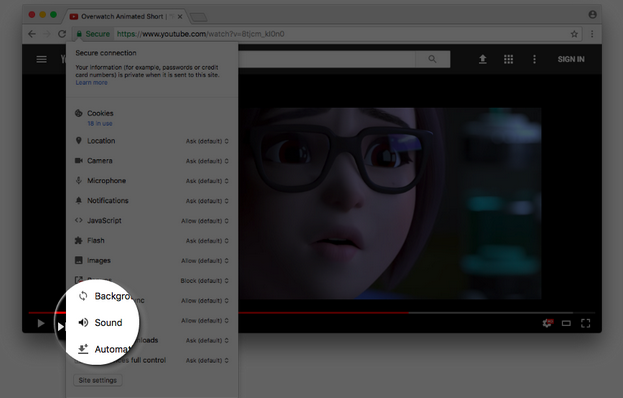The width and height of the screenshot is (623, 398).
Task: Click the green Secure padlock
Action: 79,34
